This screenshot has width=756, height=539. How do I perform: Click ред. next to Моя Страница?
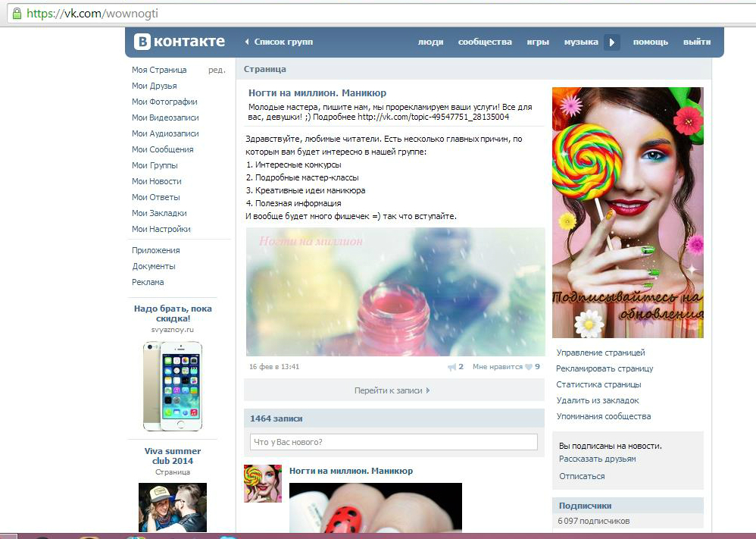pyautogui.click(x=217, y=70)
